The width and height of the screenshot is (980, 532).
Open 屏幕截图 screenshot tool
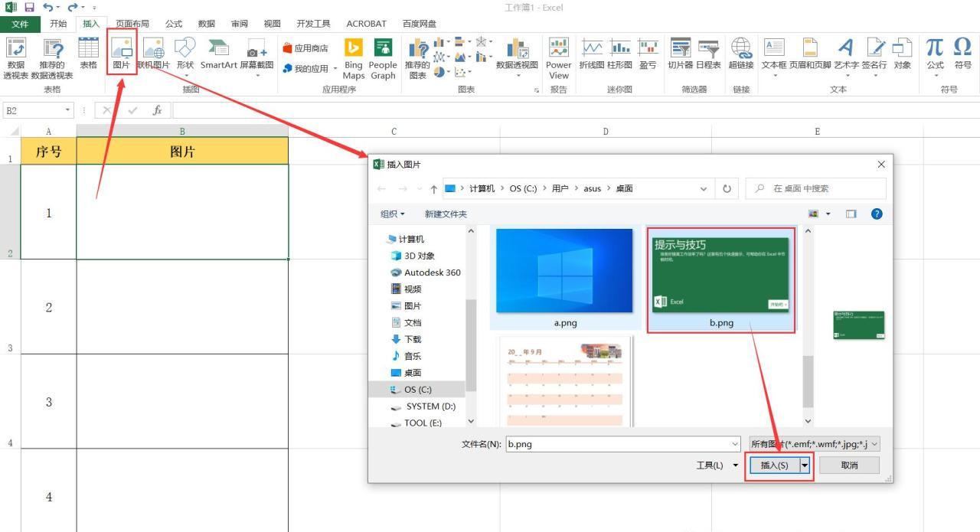click(x=256, y=57)
